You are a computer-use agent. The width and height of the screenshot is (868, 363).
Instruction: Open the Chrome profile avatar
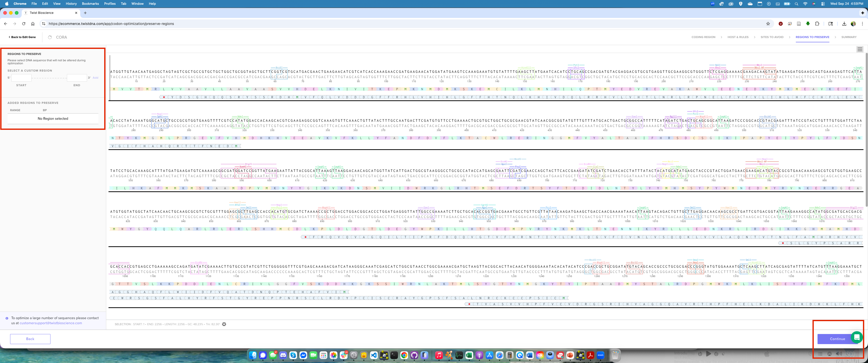pos(853,24)
